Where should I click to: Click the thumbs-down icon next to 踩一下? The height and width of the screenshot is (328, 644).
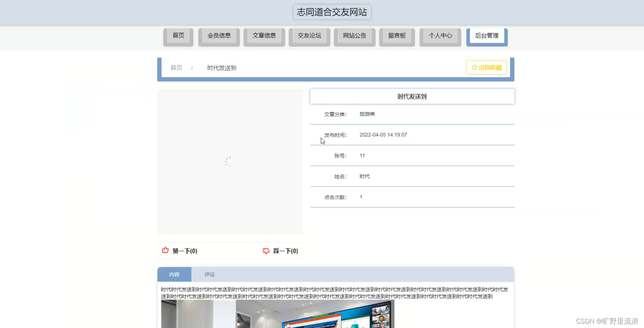[x=266, y=251]
